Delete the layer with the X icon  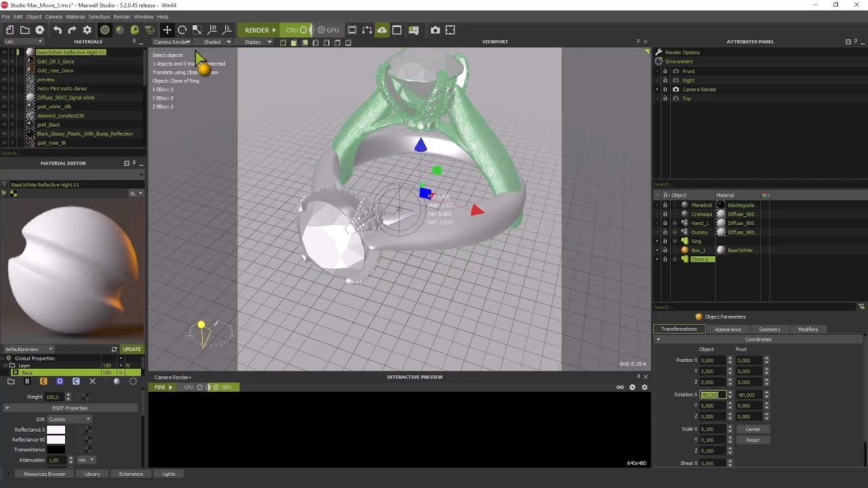pos(92,382)
